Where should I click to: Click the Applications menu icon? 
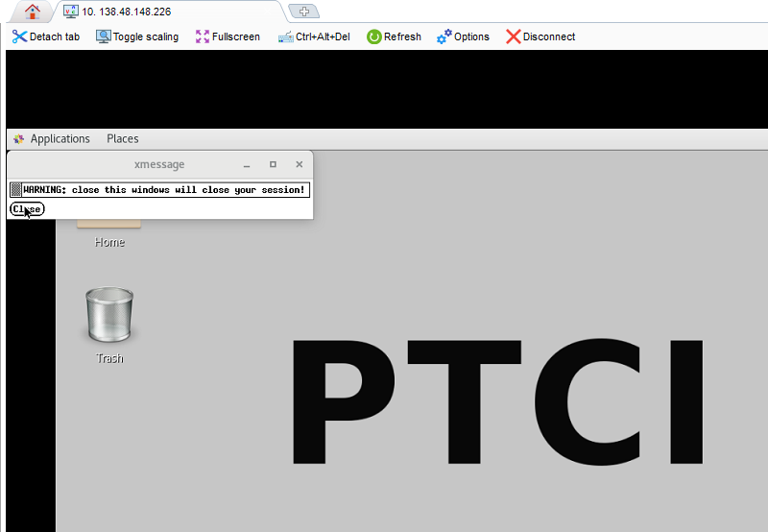pos(18,139)
